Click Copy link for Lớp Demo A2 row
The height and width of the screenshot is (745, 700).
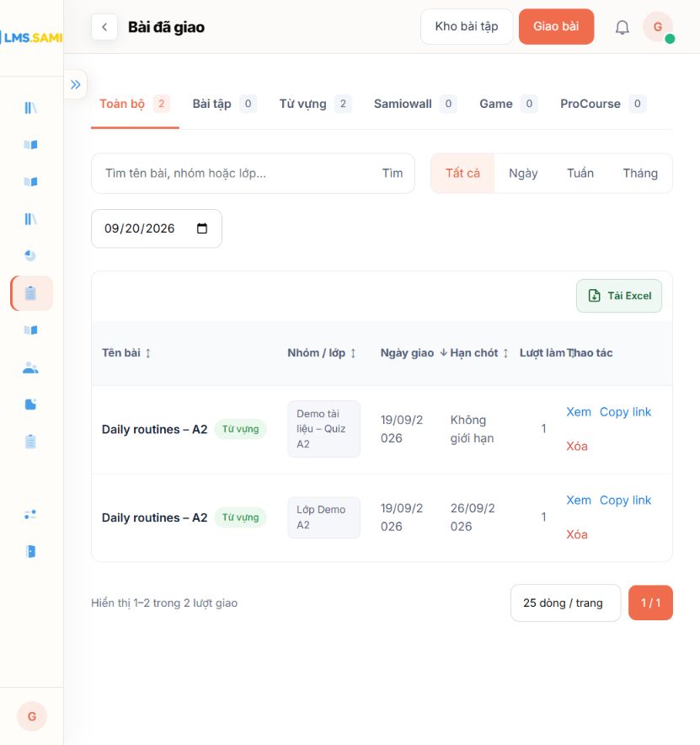pos(625,501)
